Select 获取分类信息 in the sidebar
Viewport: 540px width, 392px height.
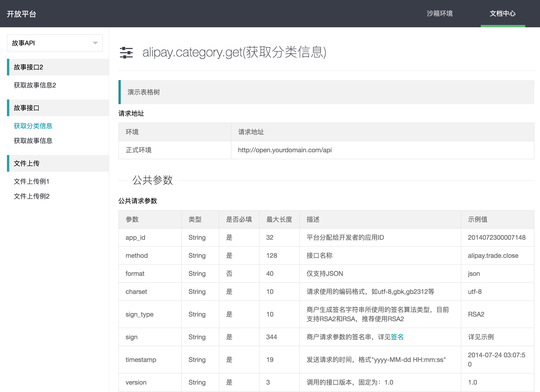pos(33,126)
